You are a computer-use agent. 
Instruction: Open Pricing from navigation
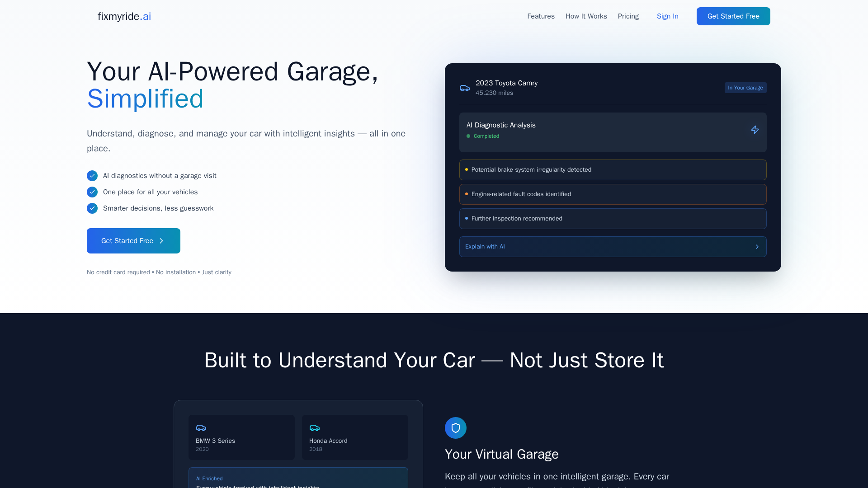pyautogui.click(x=628, y=16)
